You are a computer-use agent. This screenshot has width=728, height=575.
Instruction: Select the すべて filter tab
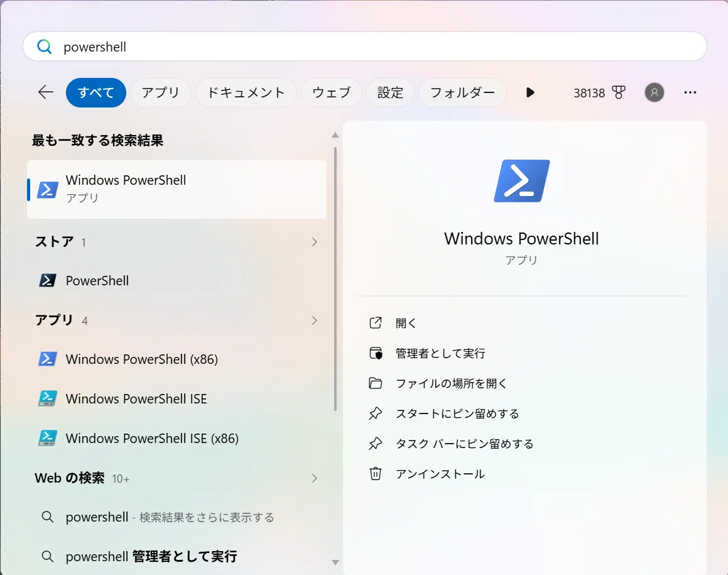point(96,92)
